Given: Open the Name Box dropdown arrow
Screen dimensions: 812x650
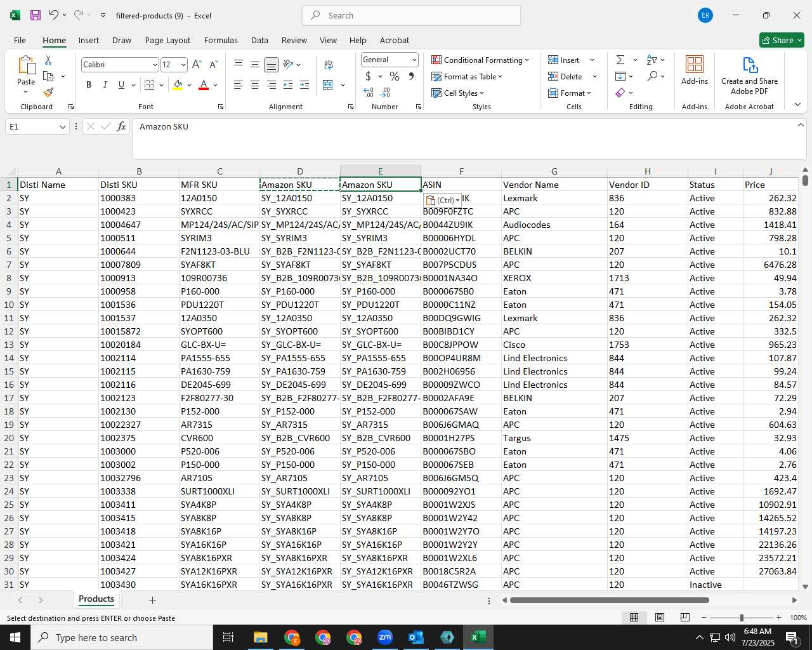Looking at the screenshot, I should [62, 126].
